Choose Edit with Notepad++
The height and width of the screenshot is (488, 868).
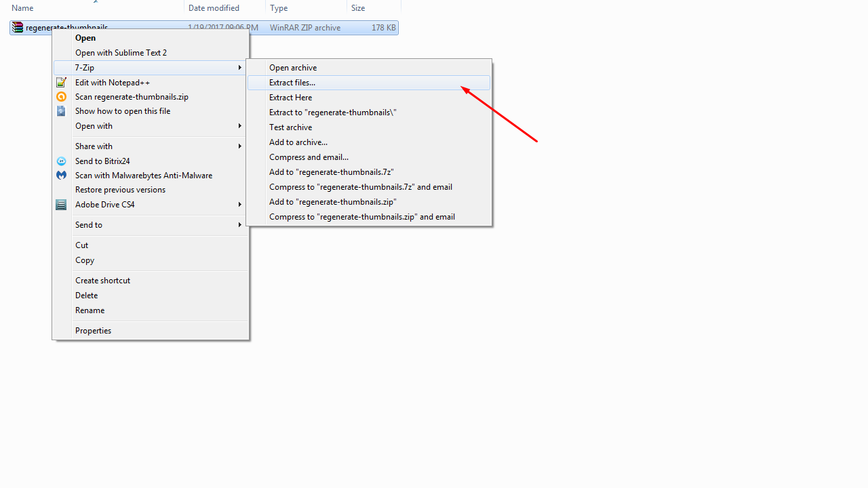(151, 83)
